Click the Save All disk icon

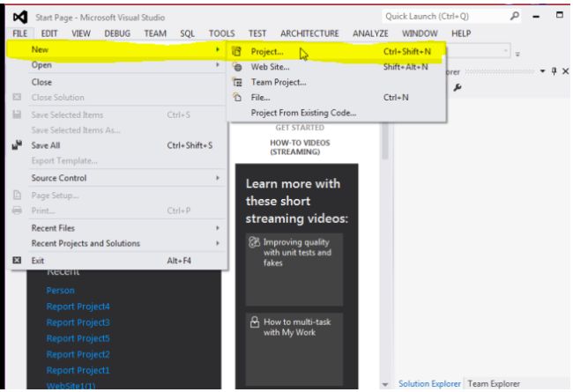pos(17,145)
